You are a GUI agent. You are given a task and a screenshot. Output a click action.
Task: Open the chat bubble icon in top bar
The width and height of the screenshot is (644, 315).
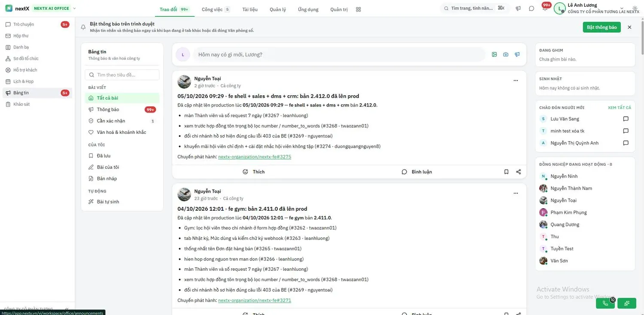tap(532, 8)
